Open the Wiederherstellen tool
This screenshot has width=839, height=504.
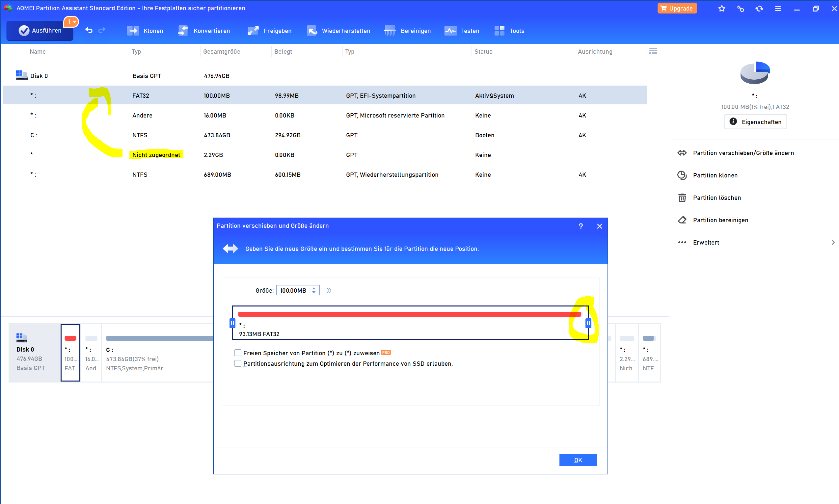pos(312,31)
